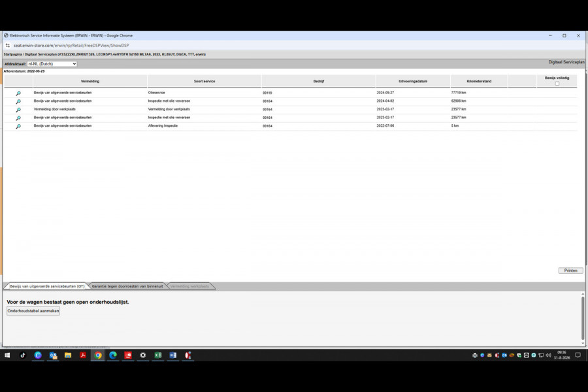
Task: Click the Aflevering inspectie cell
Action: point(163,125)
